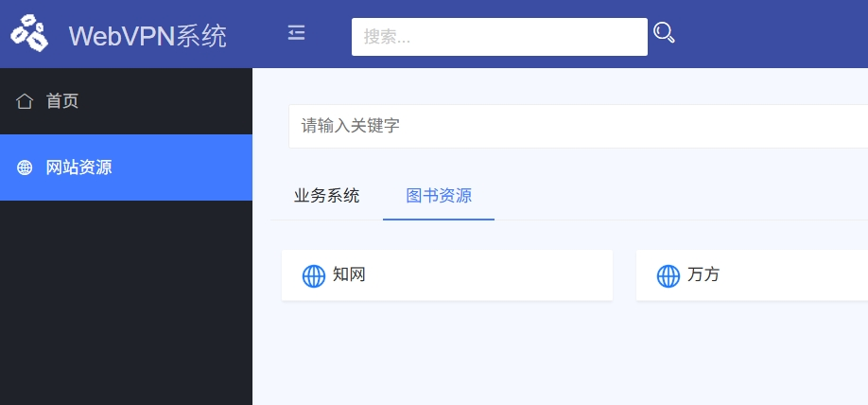
Task: Switch to the 业务系统 tab
Action: pyautogui.click(x=326, y=197)
